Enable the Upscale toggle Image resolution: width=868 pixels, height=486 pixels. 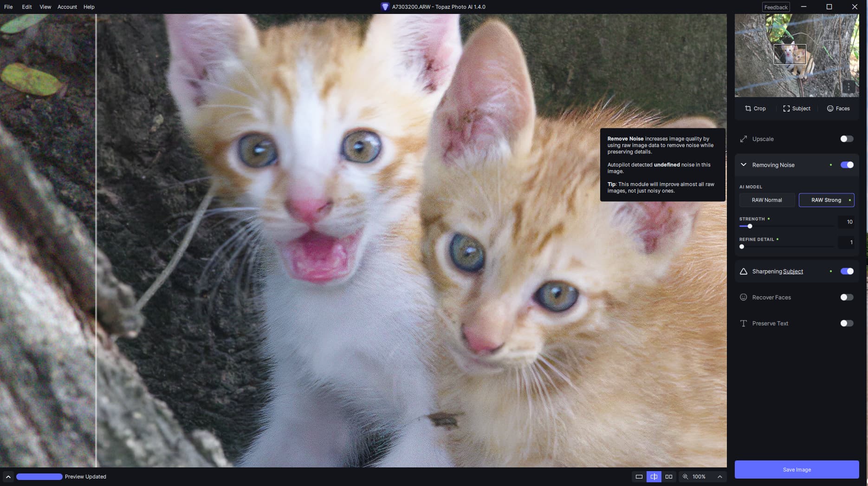point(846,139)
